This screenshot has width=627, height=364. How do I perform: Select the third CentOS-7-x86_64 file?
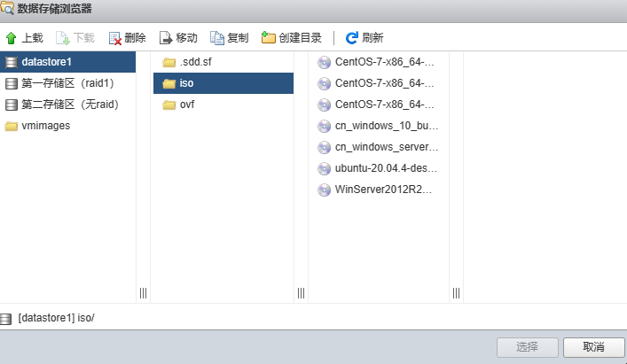point(379,105)
